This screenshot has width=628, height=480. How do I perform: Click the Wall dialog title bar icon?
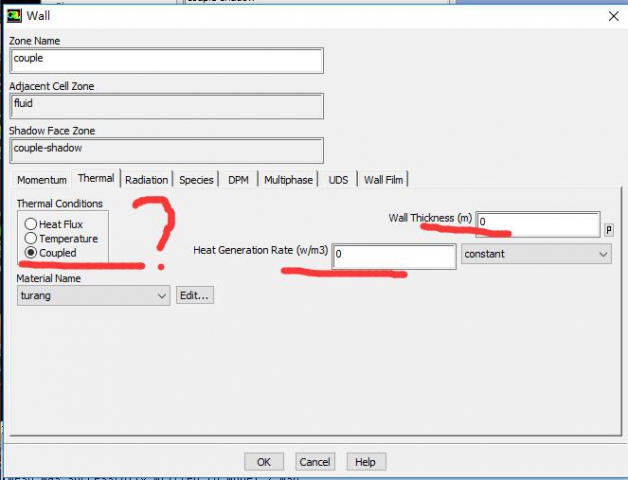(x=14, y=15)
